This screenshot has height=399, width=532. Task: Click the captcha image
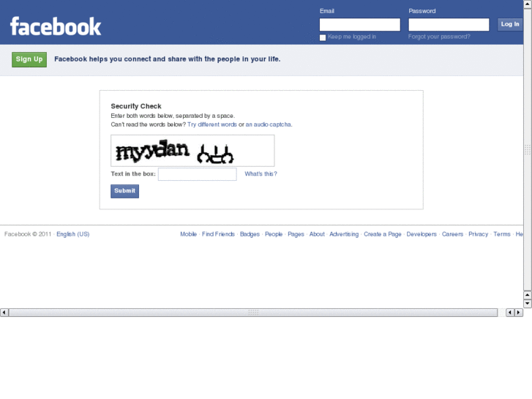click(192, 151)
